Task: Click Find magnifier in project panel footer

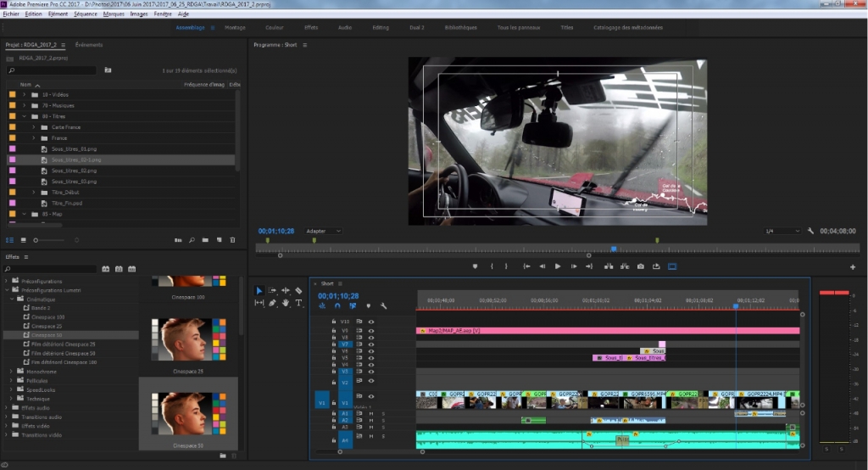Action: (x=192, y=240)
